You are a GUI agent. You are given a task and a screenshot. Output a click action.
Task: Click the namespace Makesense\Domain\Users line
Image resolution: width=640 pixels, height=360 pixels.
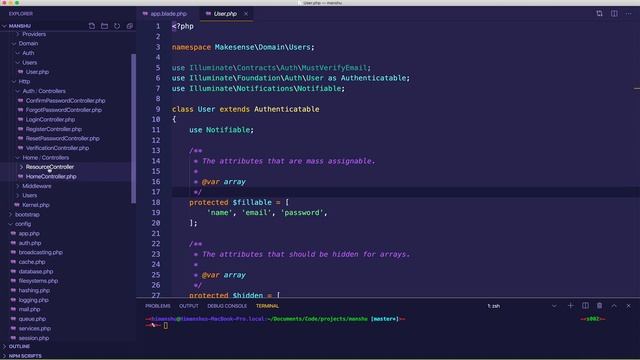(243, 47)
